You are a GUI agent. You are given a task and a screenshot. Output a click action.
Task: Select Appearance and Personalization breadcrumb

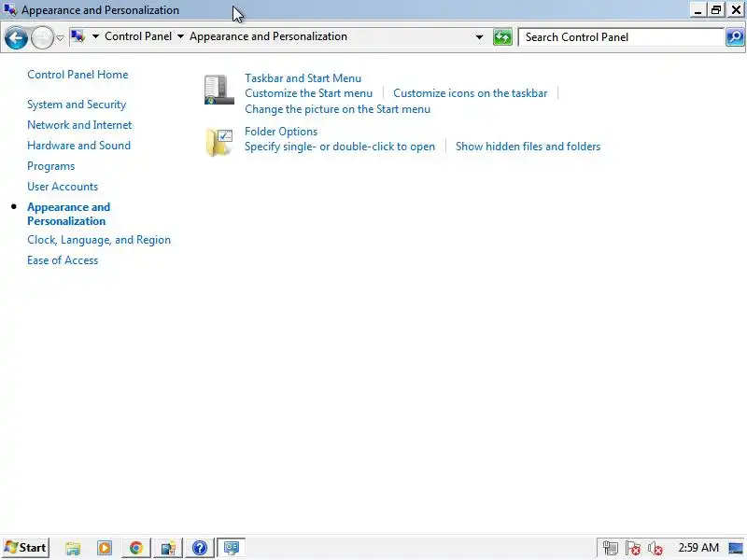(x=268, y=36)
